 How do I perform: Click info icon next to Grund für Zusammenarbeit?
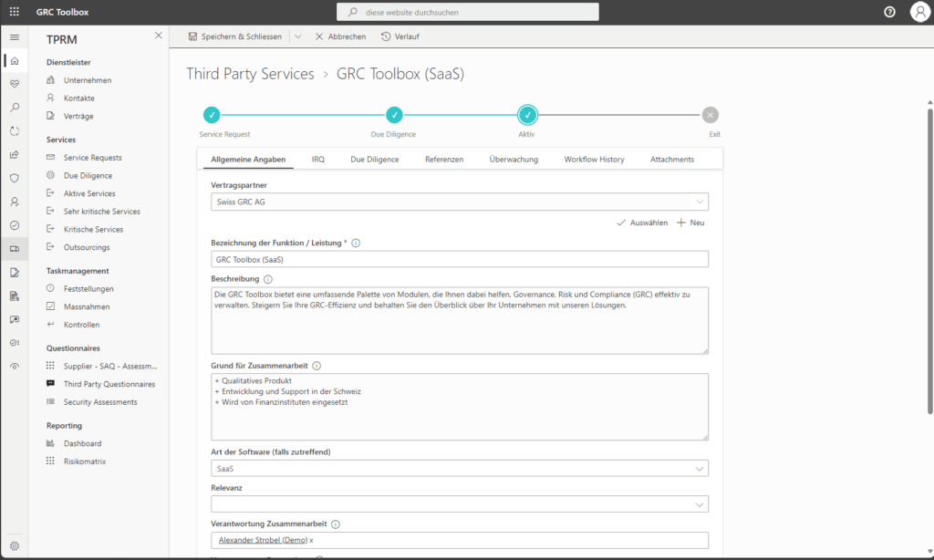317,366
